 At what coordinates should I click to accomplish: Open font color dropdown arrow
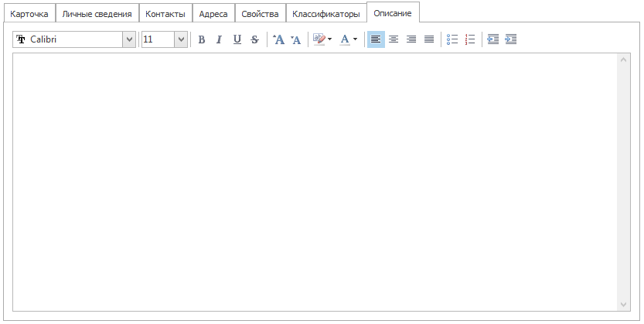[356, 39]
